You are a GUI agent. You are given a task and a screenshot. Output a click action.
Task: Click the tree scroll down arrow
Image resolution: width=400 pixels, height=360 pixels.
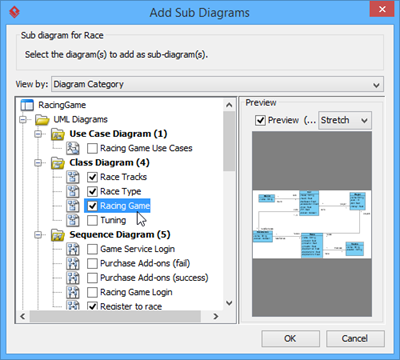229,303
